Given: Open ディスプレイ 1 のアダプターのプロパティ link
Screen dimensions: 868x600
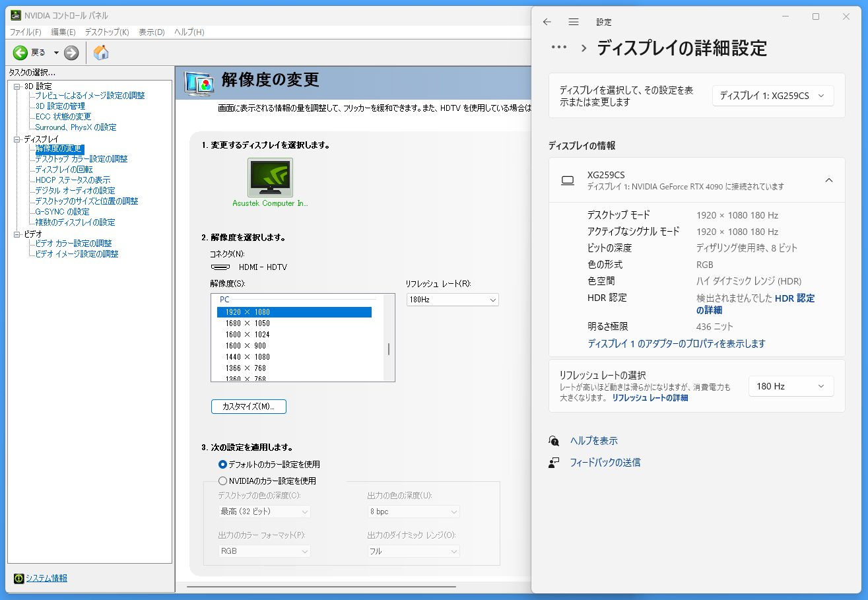Looking at the screenshot, I should (677, 344).
